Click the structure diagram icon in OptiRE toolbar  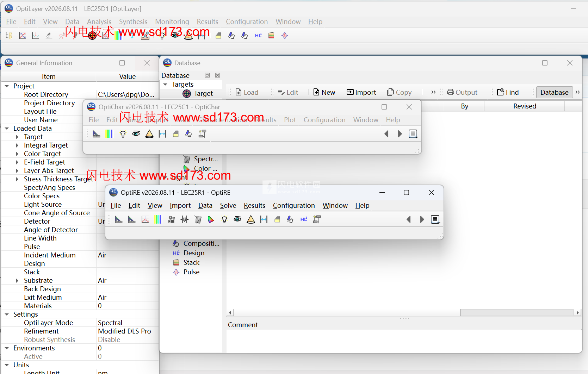tap(317, 220)
